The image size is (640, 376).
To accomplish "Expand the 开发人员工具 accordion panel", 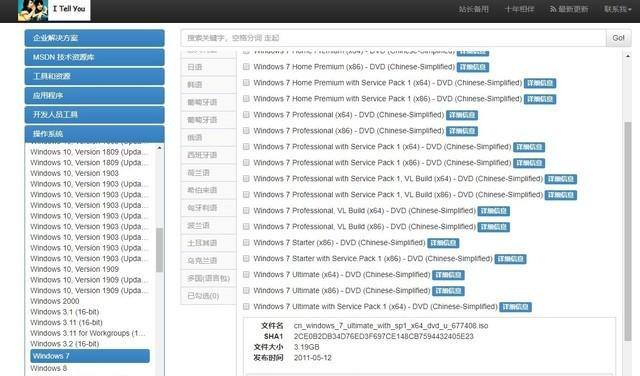I will pyautogui.click(x=94, y=115).
